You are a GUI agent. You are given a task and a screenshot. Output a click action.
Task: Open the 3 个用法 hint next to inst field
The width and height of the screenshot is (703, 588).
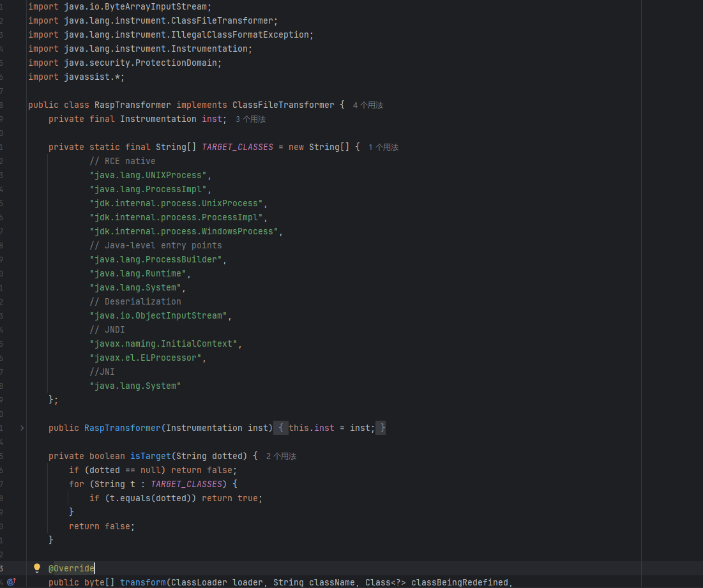click(x=250, y=119)
